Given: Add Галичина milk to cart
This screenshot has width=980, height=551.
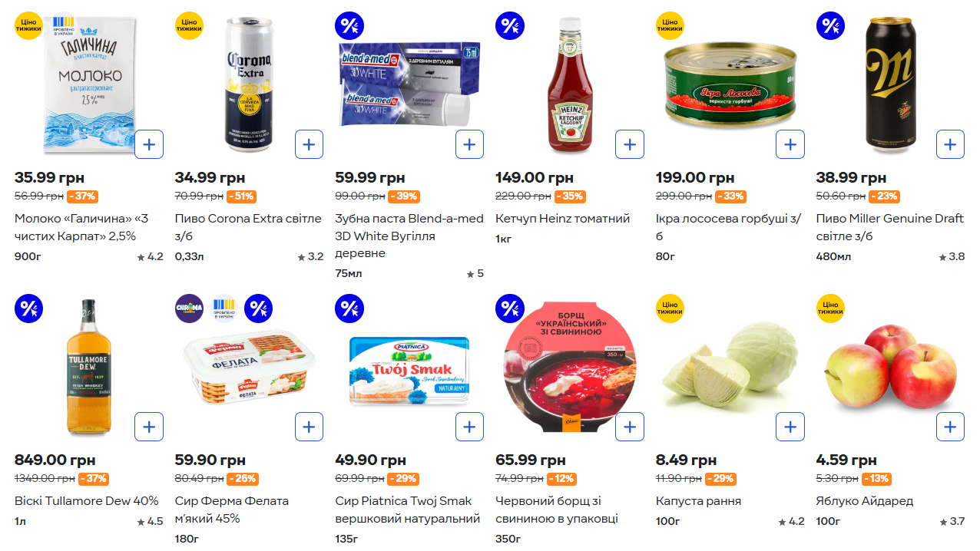Looking at the screenshot, I should point(149,144).
